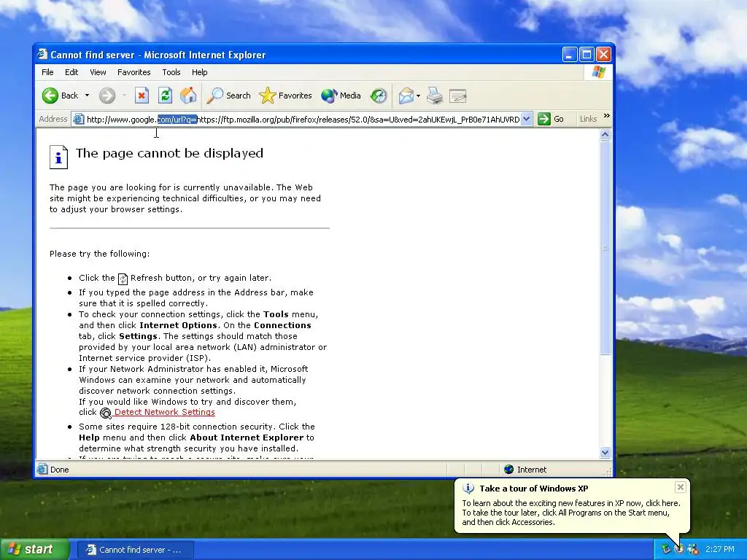Select Cannot find server taskbar button

tap(135, 550)
